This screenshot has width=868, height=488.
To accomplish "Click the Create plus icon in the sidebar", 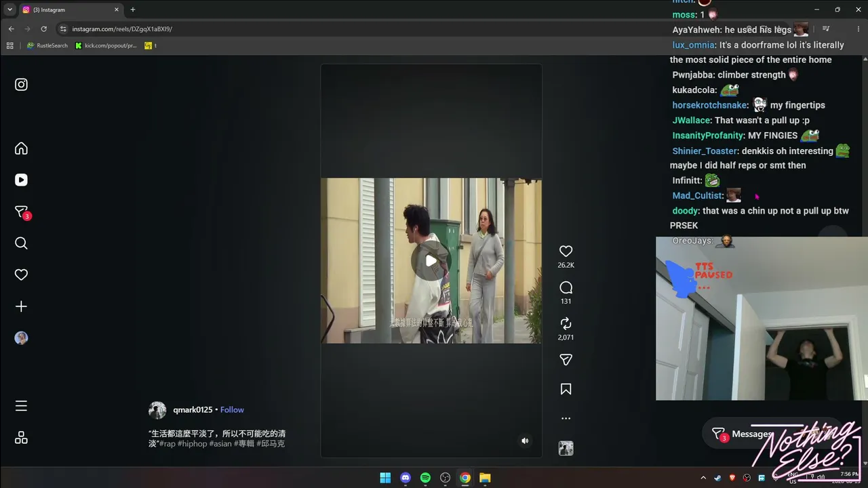I will (21, 306).
